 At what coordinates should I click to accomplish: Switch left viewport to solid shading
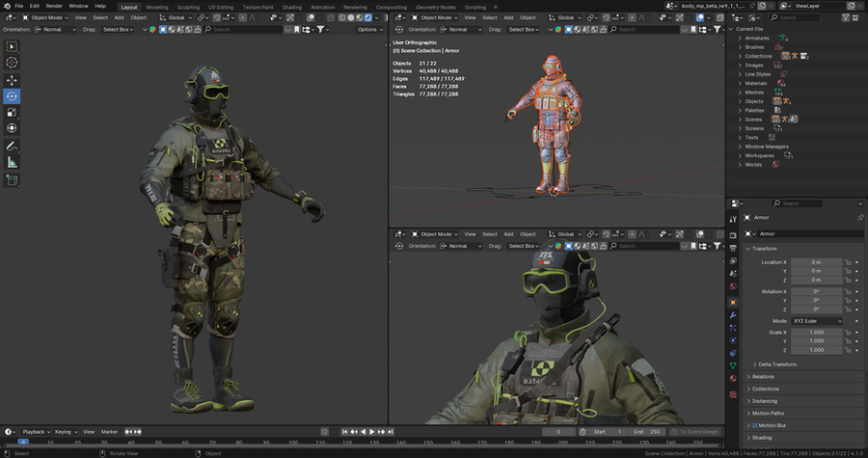pos(350,17)
